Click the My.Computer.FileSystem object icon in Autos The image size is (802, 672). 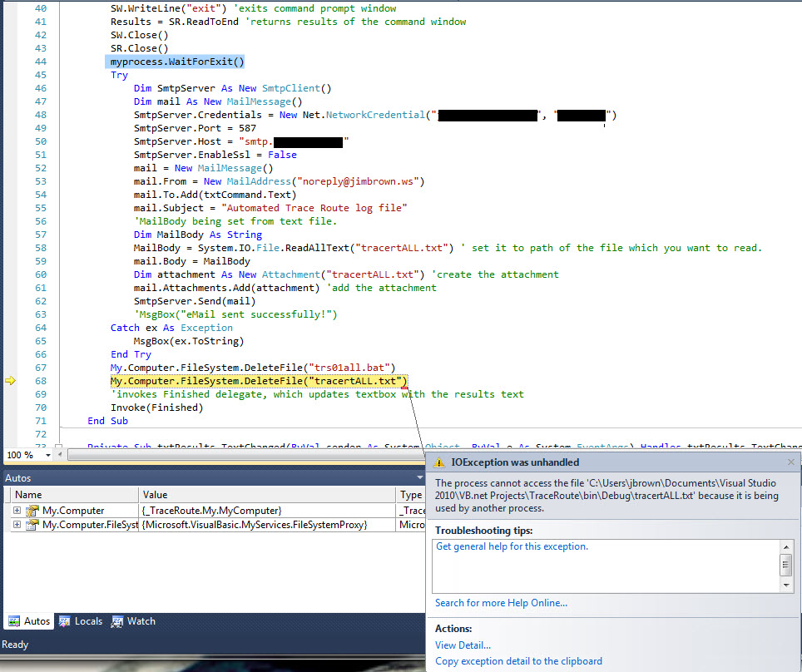click(x=32, y=525)
